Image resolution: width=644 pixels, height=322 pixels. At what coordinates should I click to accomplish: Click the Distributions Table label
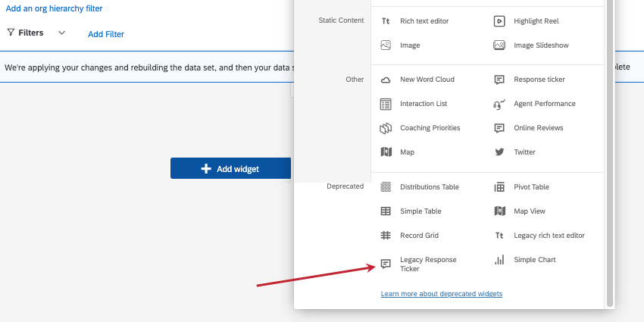click(x=429, y=187)
